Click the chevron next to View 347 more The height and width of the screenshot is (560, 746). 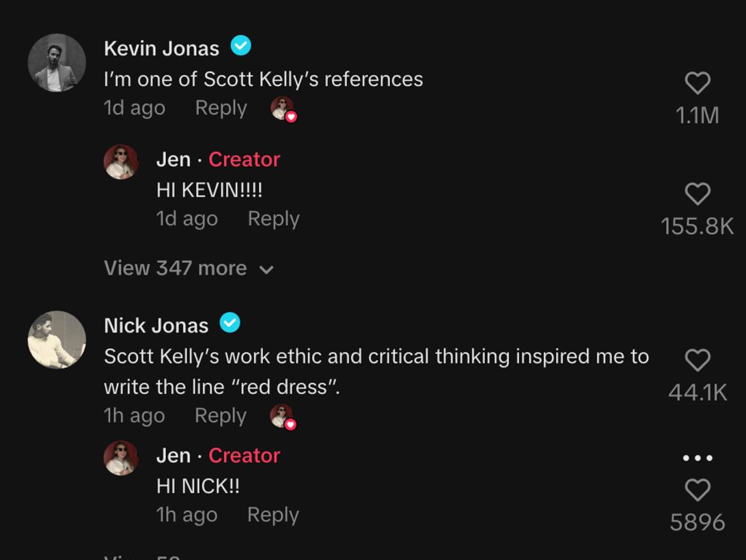(266, 270)
